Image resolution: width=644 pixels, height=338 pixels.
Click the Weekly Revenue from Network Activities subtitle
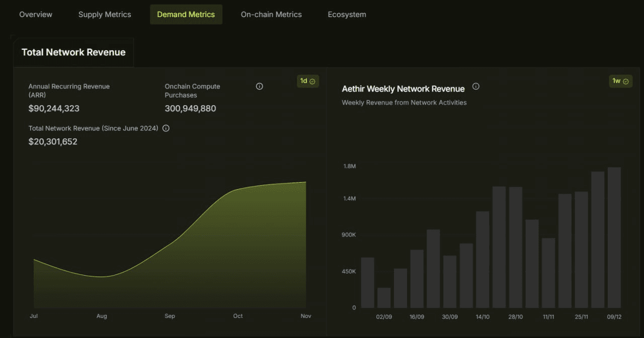coord(405,103)
